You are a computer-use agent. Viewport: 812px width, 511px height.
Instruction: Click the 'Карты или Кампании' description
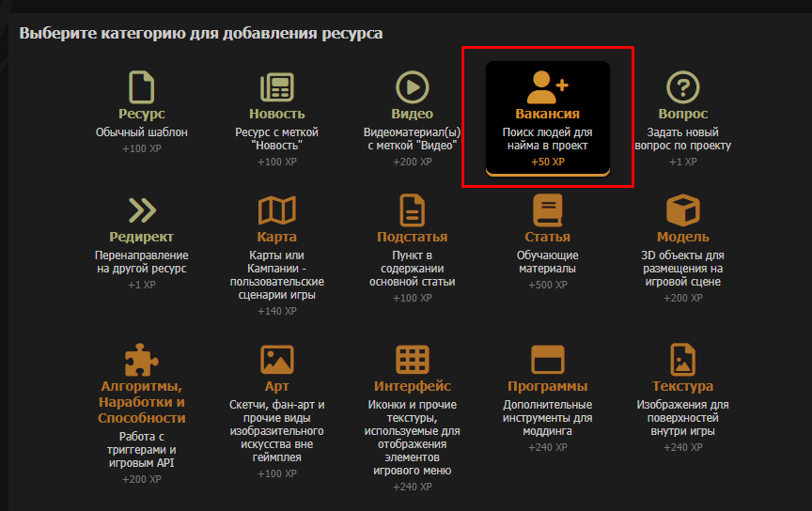click(x=277, y=275)
